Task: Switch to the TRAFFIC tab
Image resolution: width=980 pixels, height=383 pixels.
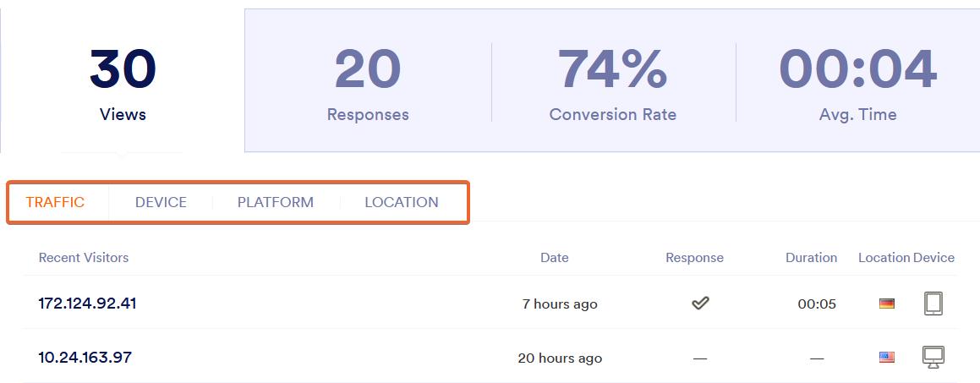Action: pyautogui.click(x=55, y=202)
